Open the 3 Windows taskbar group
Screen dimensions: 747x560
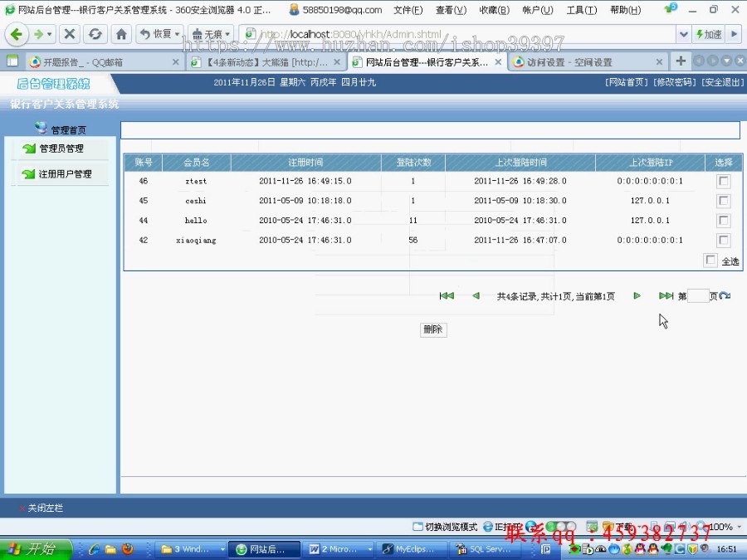click(x=192, y=549)
